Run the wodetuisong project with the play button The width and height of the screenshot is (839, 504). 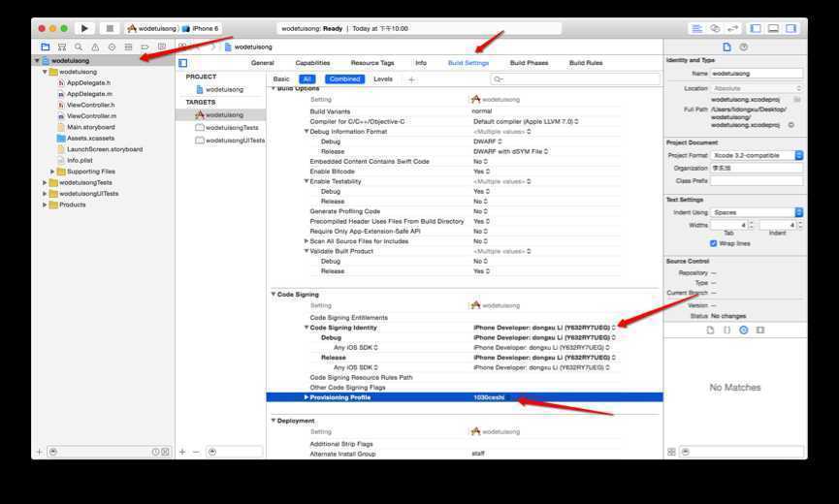[x=84, y=28]
